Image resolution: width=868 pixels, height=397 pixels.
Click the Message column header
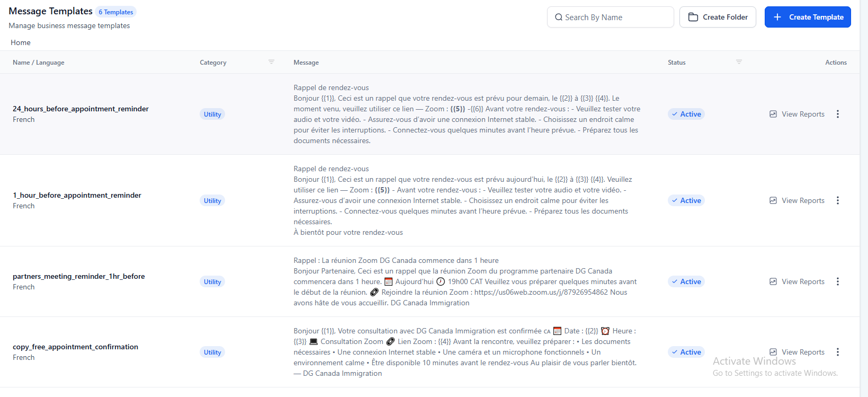coord(306,63)
